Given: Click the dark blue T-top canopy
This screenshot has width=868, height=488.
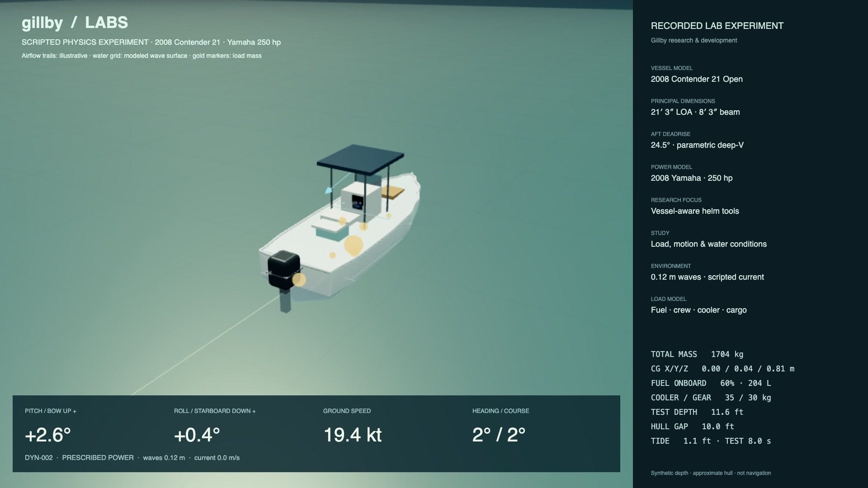Looking at the screenshot, I should (x=360, y=160).
